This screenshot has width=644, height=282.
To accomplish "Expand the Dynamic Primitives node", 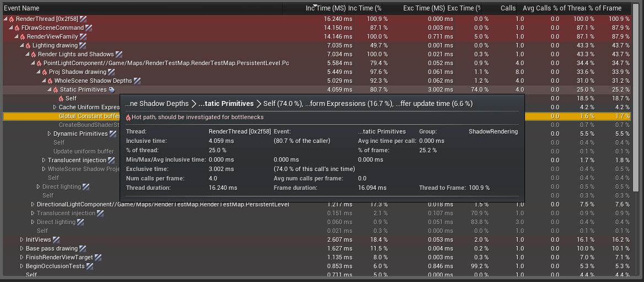I will 49,134.
